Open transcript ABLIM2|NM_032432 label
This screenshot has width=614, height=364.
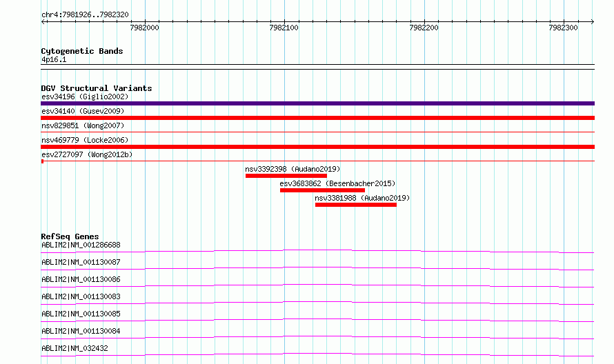75,348
